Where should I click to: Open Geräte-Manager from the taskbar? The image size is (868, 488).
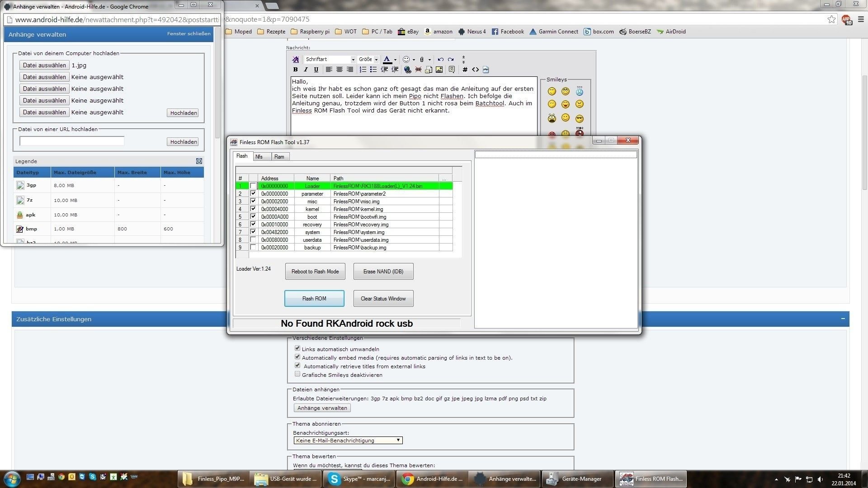pyautogui.click(x=578, y=479)
